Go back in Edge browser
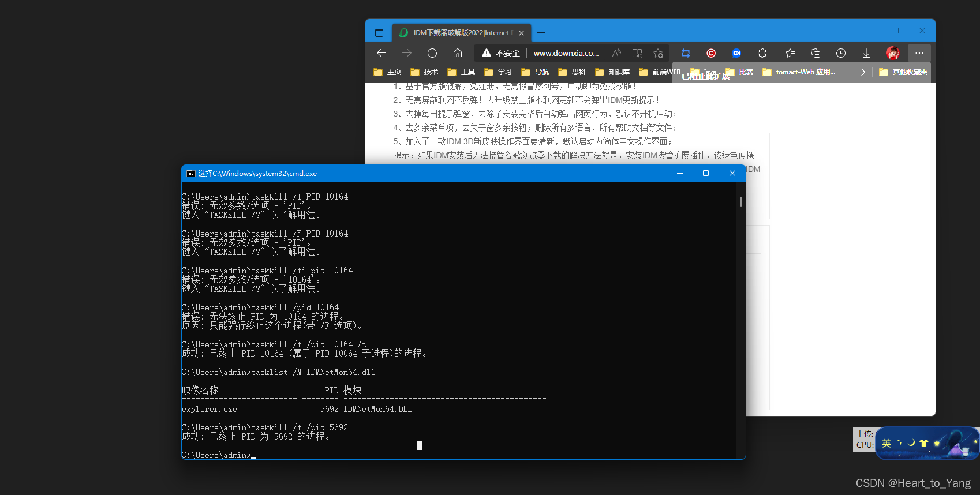The image size is (980, 495). click(381, 53)
